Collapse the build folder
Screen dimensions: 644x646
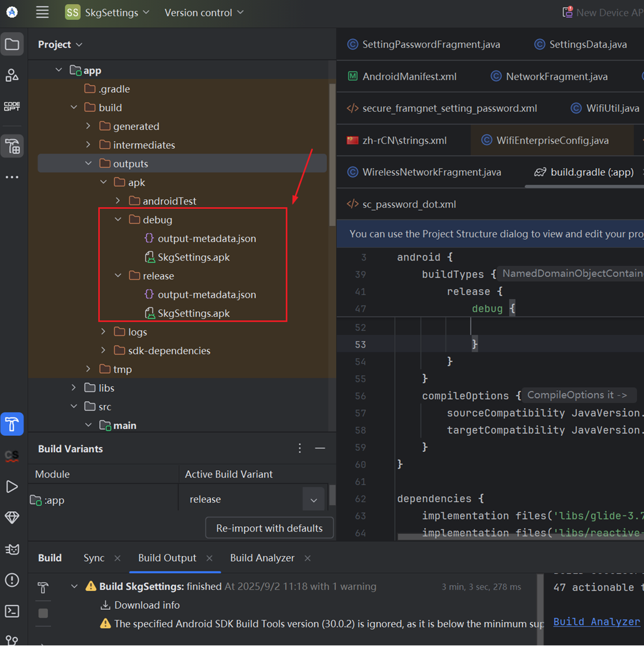point(74,108)
